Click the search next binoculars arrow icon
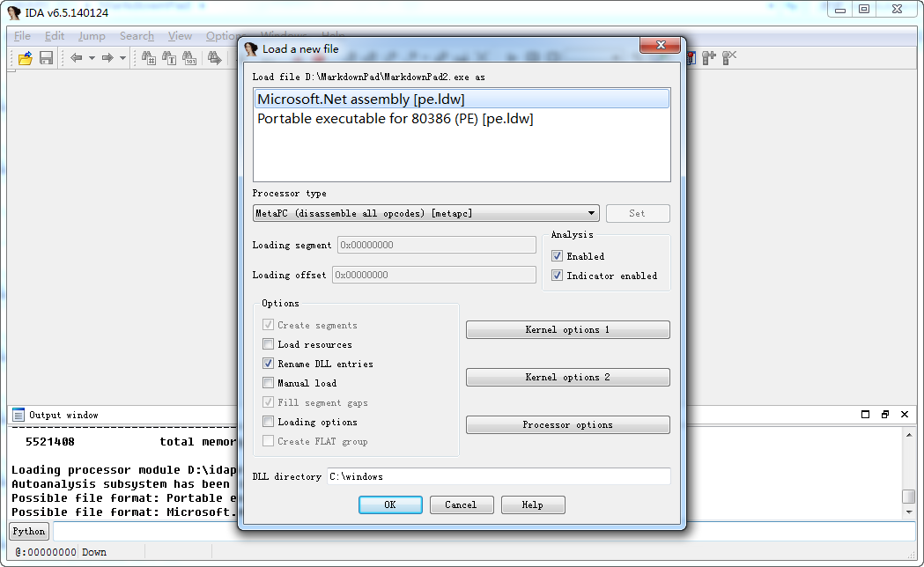This screenshot has width=924, height=567. [x=215, y=58]
